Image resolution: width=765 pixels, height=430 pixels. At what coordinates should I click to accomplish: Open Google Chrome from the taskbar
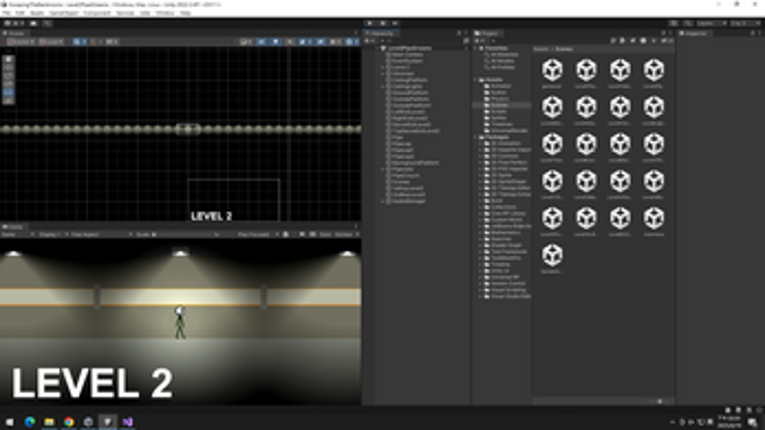click(x=69, y=422)
